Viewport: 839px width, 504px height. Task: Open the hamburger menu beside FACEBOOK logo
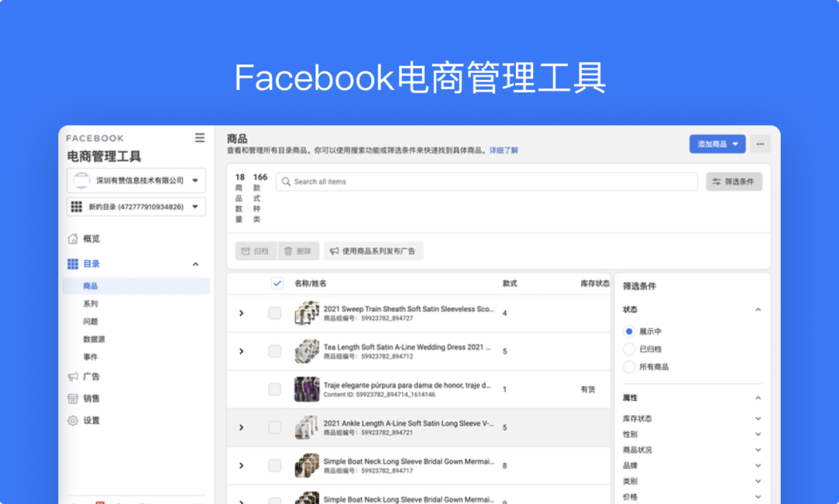200,138
